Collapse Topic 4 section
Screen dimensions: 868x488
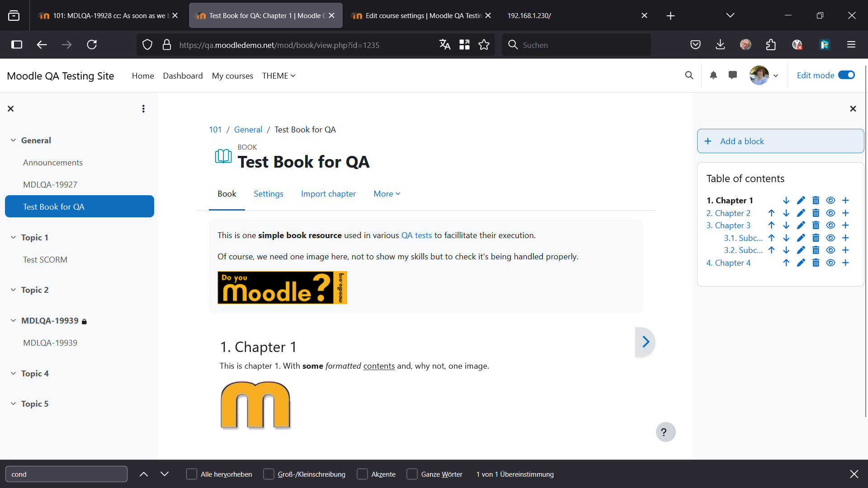pyautogui.click(x=13, y=373)
